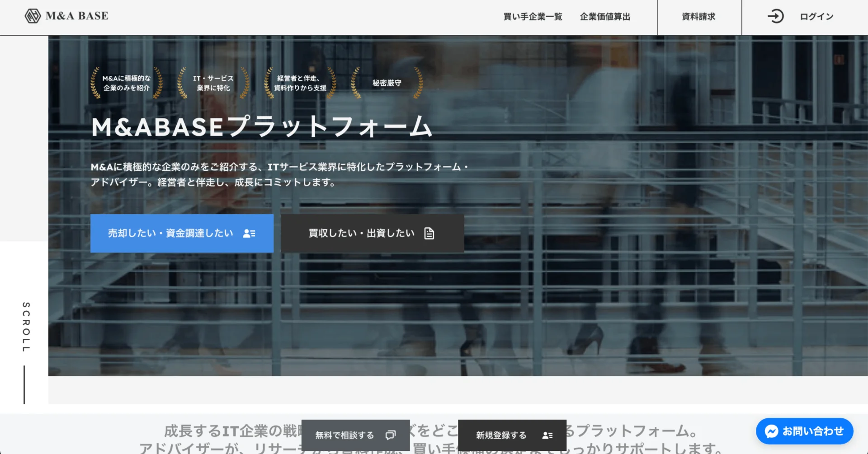This screenshot has width=868, height=454.
Task: Click the IT・サービス業界に特化 laurel badge
Action: 213,83
